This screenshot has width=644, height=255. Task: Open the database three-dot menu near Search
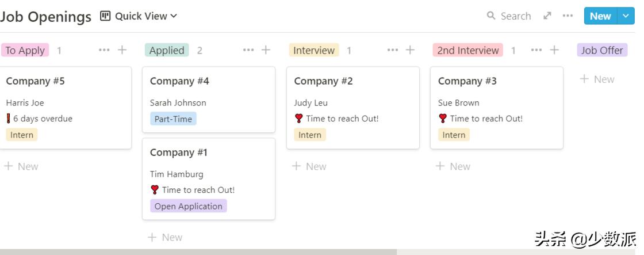[x=568, y=16]
